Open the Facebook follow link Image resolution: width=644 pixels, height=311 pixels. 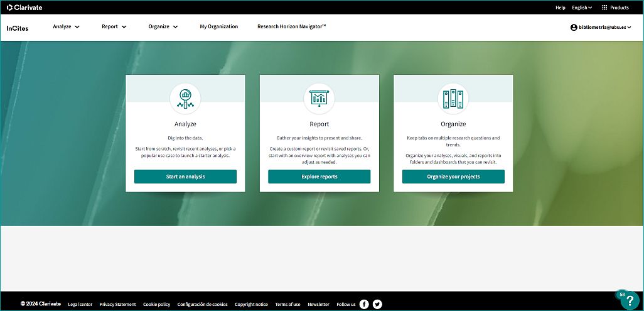coord(364,304)
